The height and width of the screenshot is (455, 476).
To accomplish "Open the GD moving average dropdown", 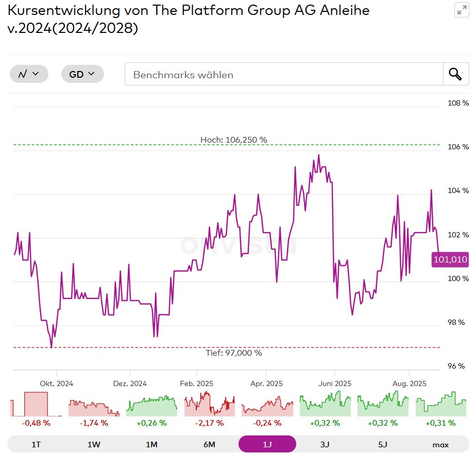I will [82, 74].
